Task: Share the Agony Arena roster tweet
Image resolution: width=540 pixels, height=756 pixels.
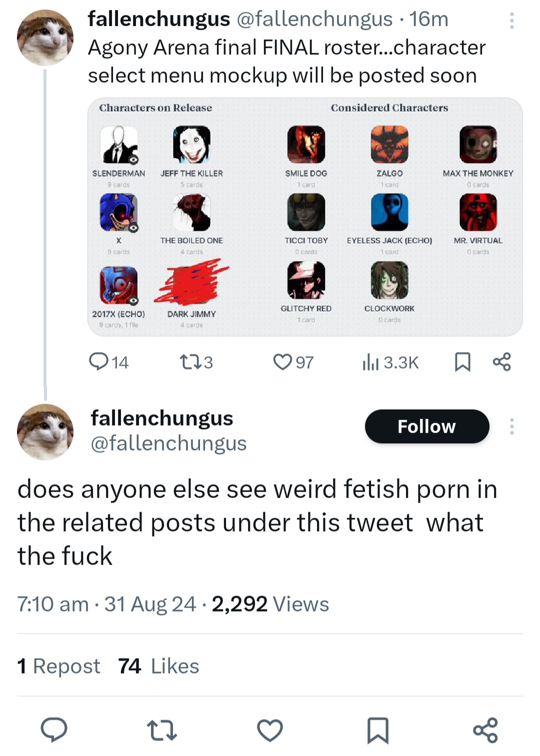Action: click(x=501, y=362)
